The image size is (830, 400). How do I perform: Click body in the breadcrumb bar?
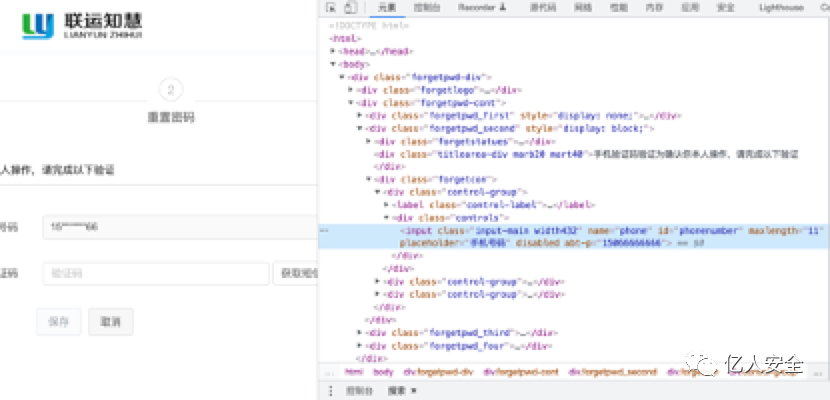click(383, 372)
